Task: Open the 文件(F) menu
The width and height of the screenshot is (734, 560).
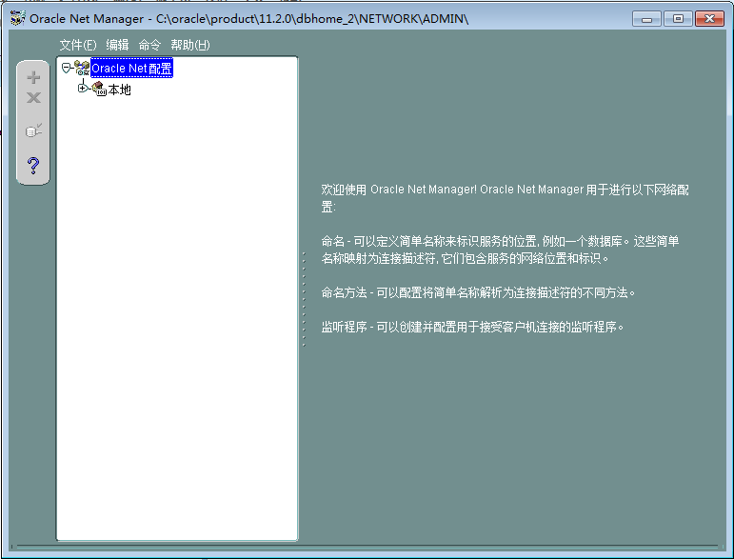Action: click(x=78, y=45)
